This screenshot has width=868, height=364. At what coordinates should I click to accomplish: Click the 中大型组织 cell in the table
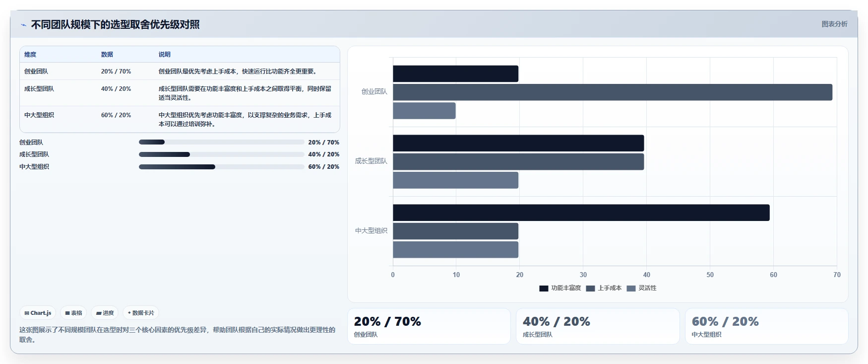(39, 115)
